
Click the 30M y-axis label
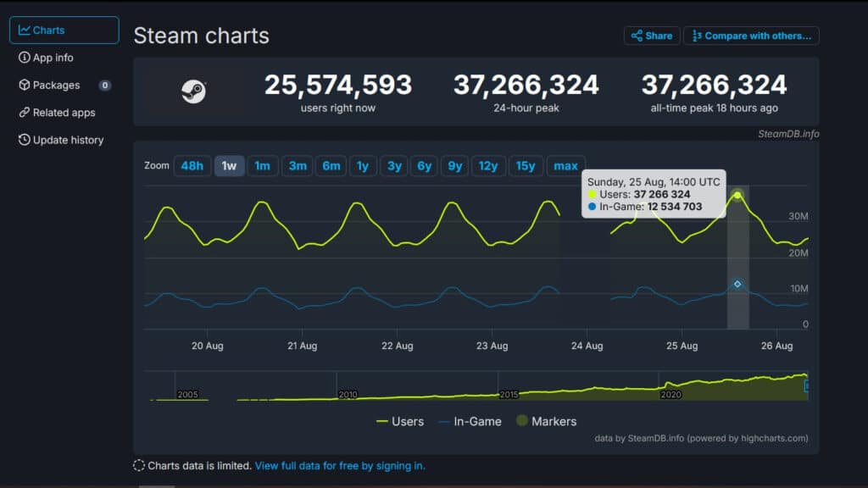click(798, 216)
